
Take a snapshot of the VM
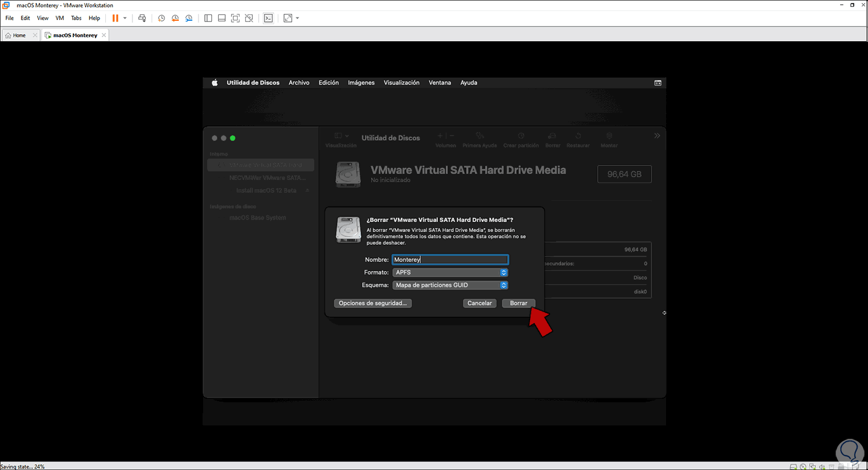coord(161,18)
